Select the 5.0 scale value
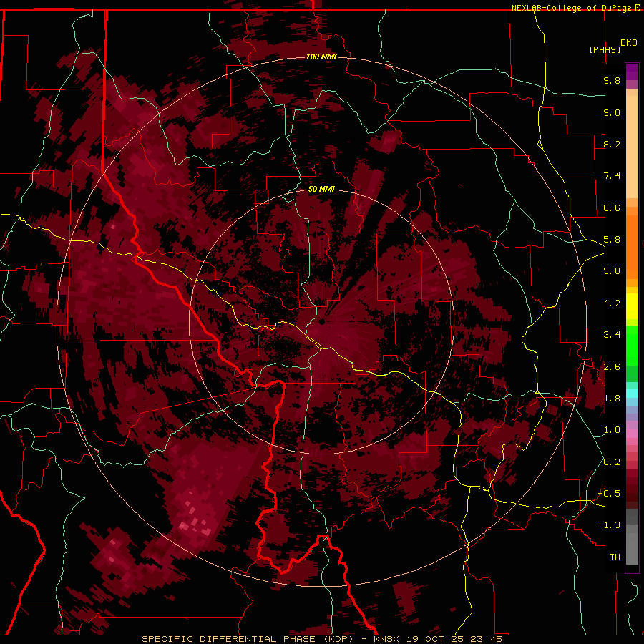Screen dimensions: 644x644 612,271
